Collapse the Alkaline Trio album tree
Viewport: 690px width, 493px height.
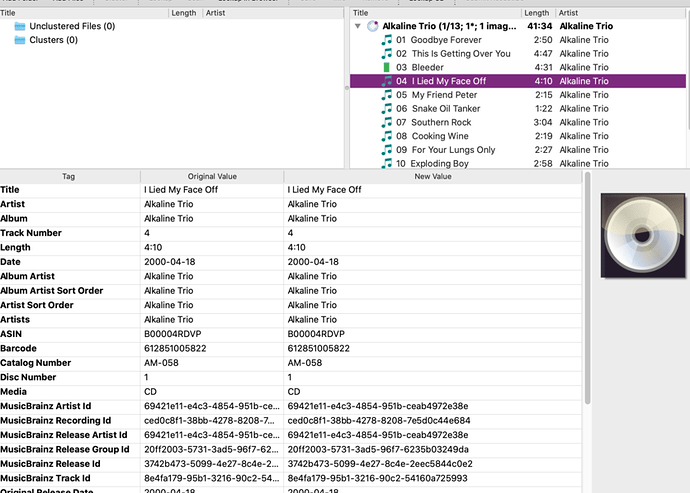358,26
